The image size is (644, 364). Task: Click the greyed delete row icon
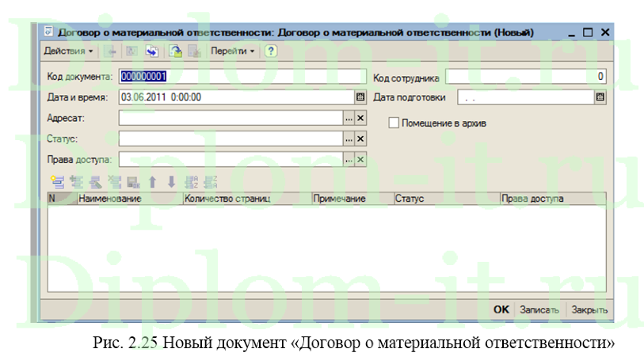[115, 182]
